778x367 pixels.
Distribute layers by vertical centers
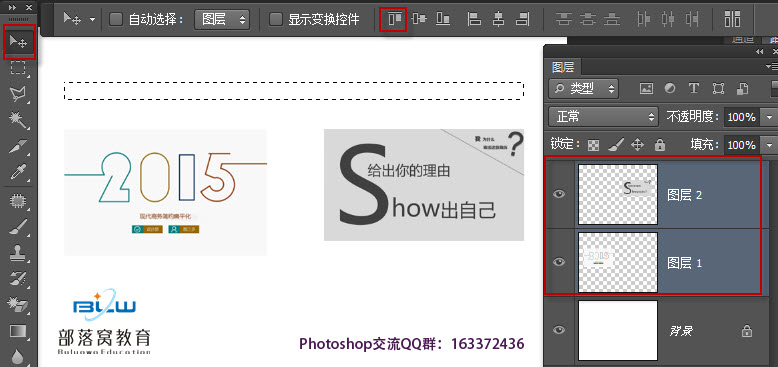pos(588,19)
